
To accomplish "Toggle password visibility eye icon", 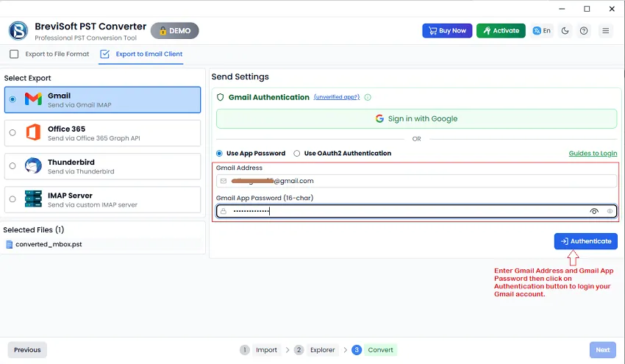I will point(594,211).
